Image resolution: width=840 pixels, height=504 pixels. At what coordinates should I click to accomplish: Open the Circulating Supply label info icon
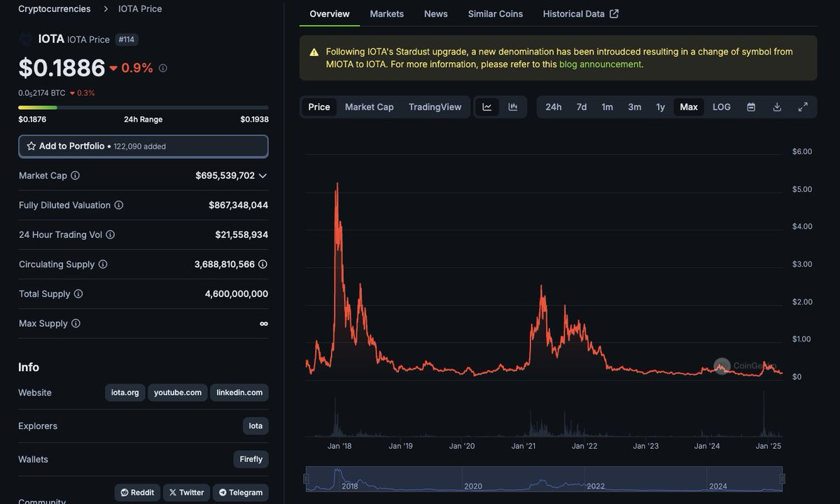click(x=103, y=264)
